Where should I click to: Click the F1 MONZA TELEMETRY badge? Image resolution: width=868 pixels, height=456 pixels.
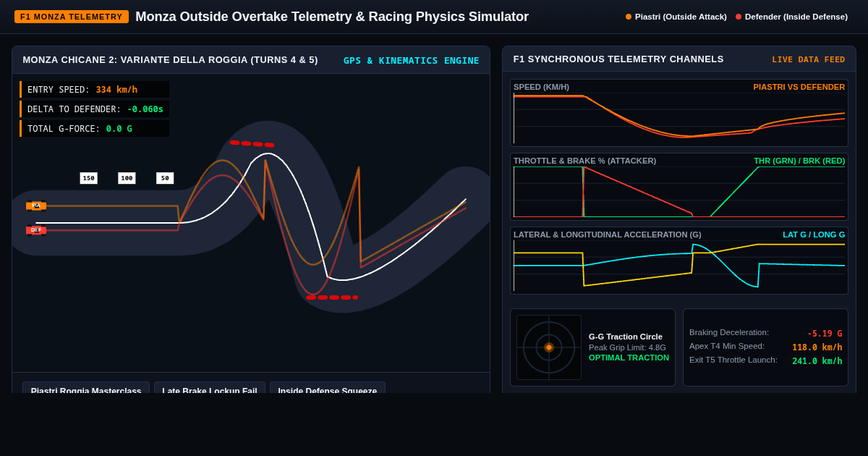click(x=72, y=17)
